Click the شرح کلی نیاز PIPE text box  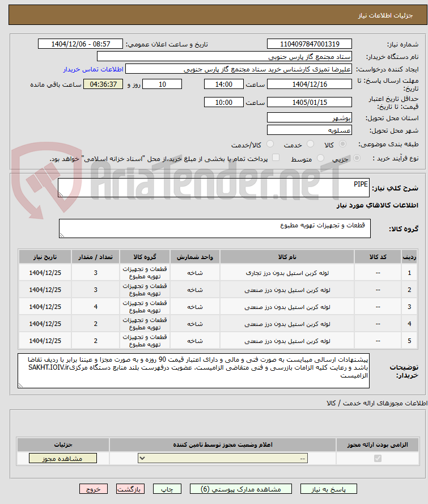tap(214, 188)
